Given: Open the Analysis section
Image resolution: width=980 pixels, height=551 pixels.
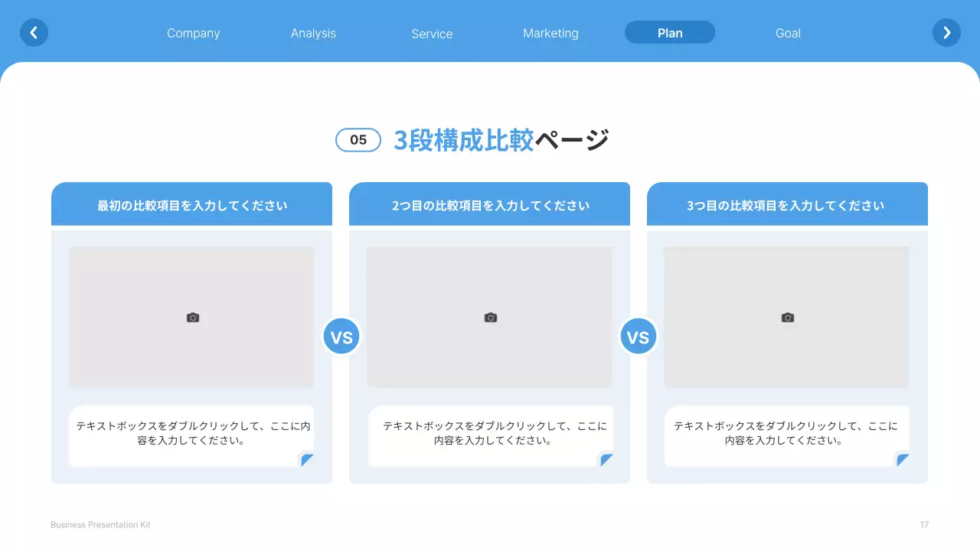Looking at the screenshot, I should pos(313,33).
